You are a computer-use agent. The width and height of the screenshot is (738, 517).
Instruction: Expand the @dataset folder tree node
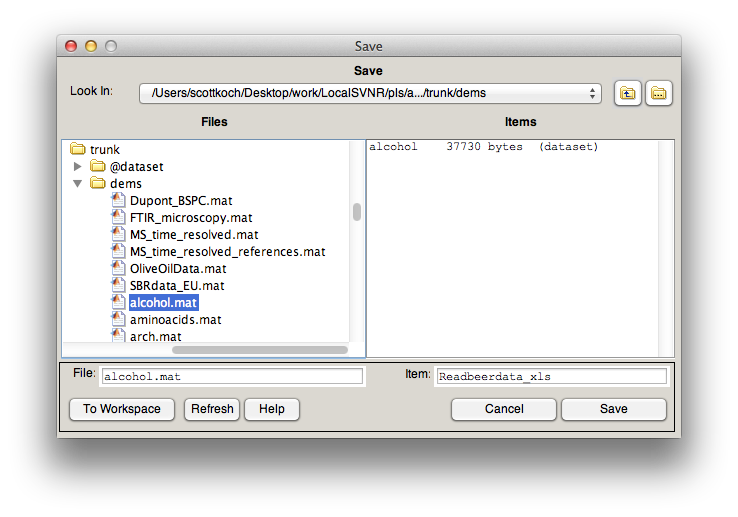click(x=78, y=167)
